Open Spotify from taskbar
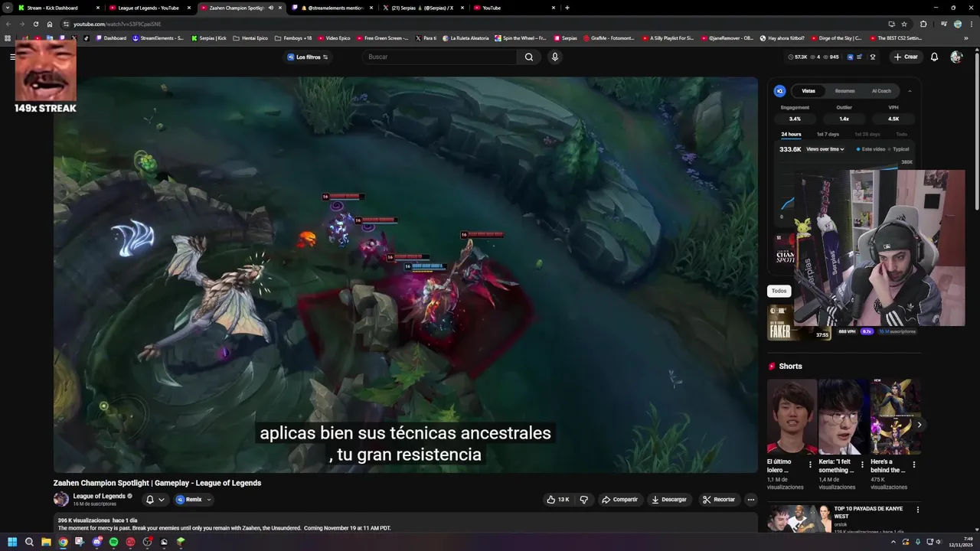Screen dimensions: 980x551 pyautogui.click(x=113, y=542)
